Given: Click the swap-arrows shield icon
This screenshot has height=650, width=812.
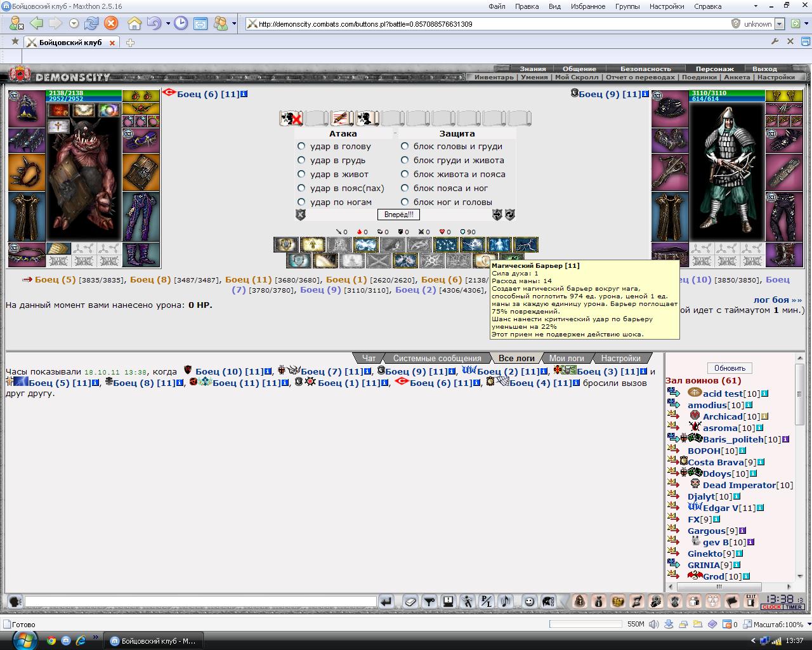Looking at the screenshot, I should click(497, 215).
